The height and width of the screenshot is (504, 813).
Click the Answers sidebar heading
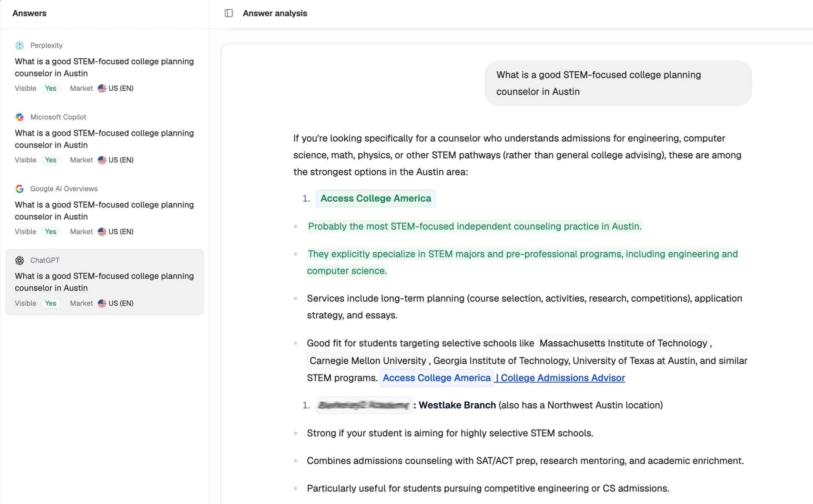[29, 13]
